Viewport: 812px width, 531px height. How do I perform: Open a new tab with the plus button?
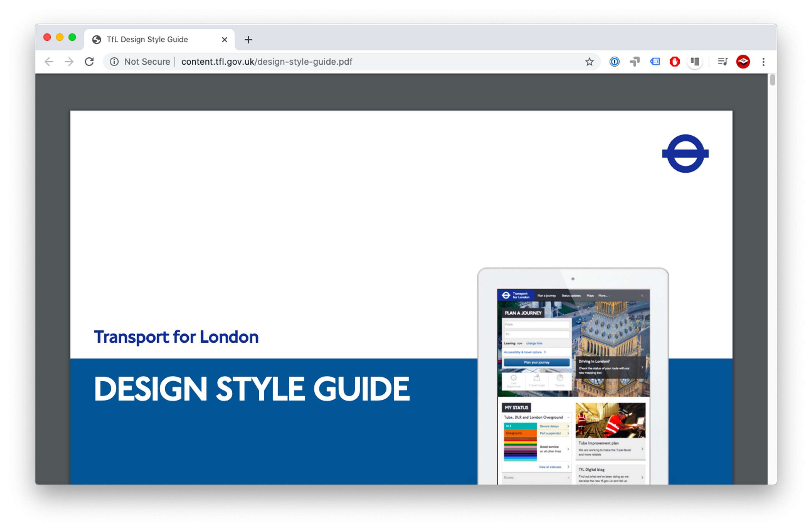coord(248,40)
